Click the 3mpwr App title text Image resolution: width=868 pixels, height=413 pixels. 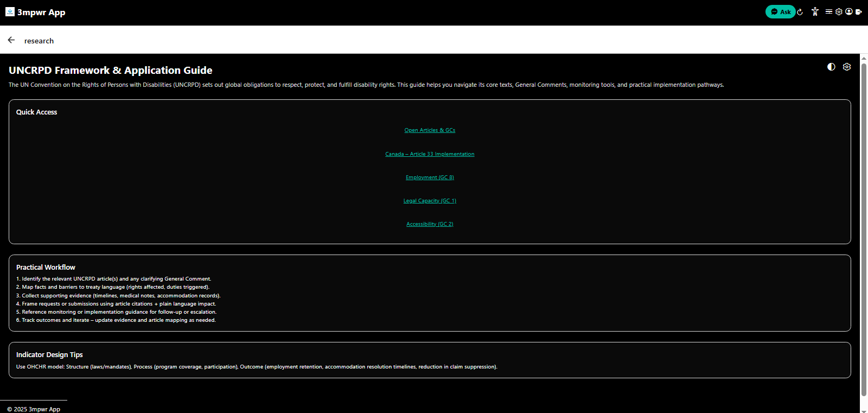tap(41, 12)
